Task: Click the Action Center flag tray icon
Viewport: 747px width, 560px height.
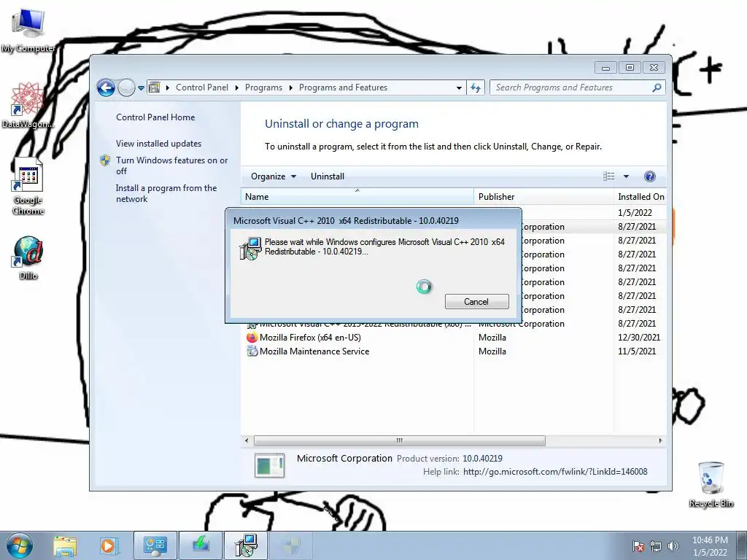Action: [638, 546]
